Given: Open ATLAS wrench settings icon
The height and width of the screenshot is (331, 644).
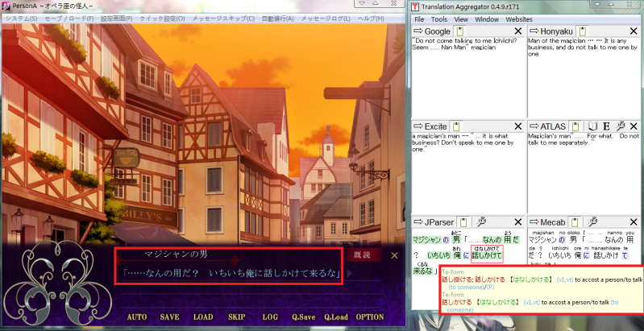Looking at the screenshot, I should (621, 126).
